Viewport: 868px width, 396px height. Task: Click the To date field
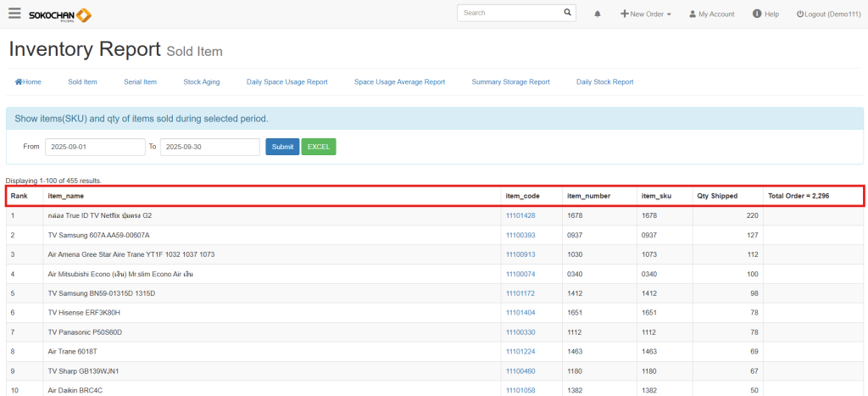coord(209,147)
